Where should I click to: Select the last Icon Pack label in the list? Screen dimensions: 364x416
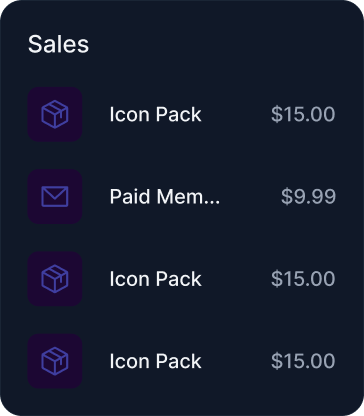pyautogui.click(x=155, y=361)
